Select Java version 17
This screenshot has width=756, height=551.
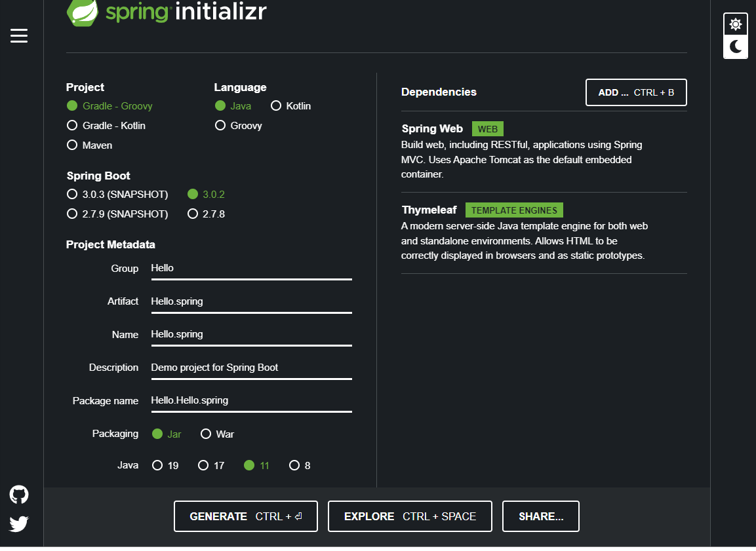(210, 465)
